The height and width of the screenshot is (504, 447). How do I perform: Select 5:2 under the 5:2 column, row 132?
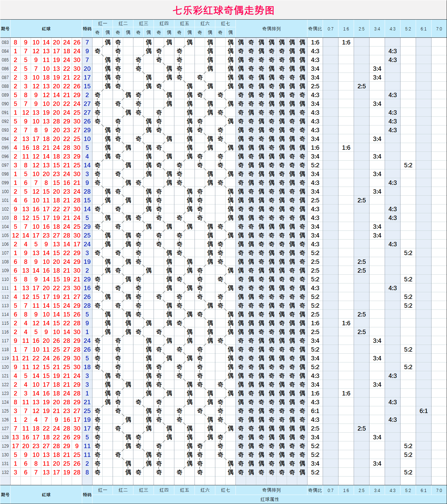[x=408, y=472]
